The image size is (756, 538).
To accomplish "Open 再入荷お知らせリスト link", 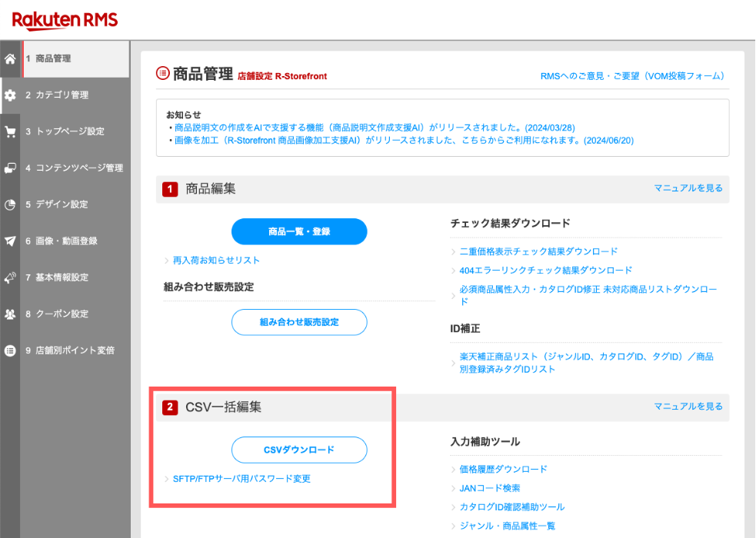I will click(216, 261).
